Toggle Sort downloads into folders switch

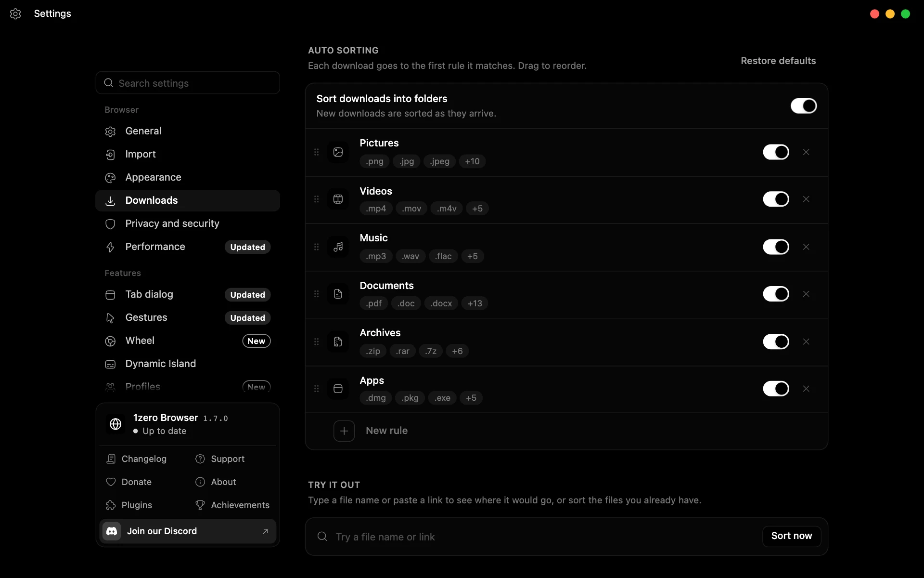[x=804, y=106]
